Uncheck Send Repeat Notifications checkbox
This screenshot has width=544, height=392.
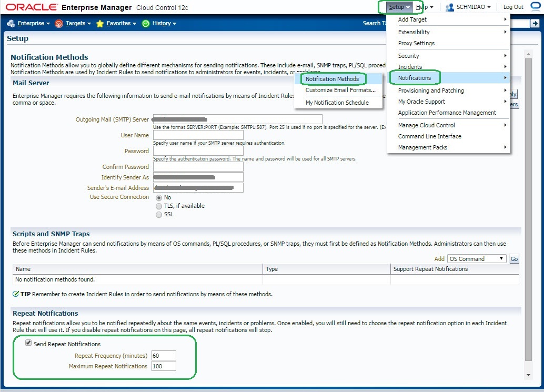click(x=28, y=343)
